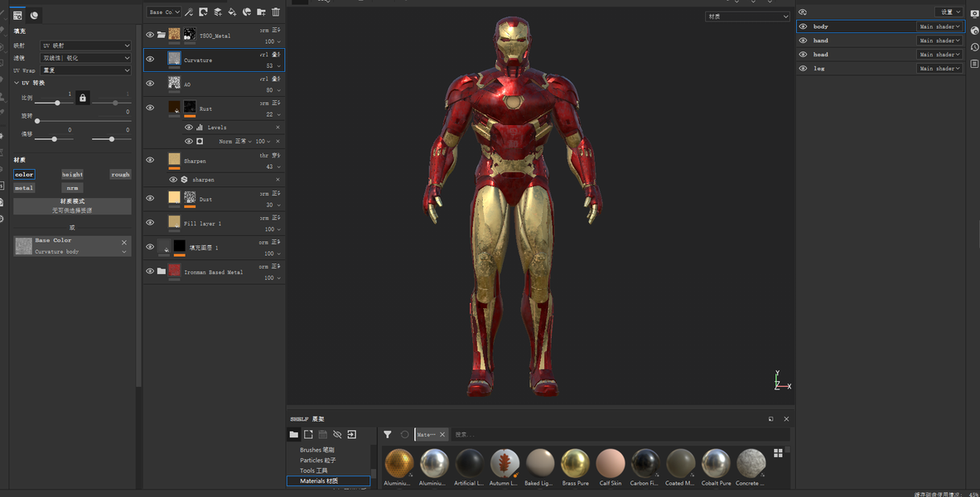Click the delete layer trash icon

pos(276,12)
